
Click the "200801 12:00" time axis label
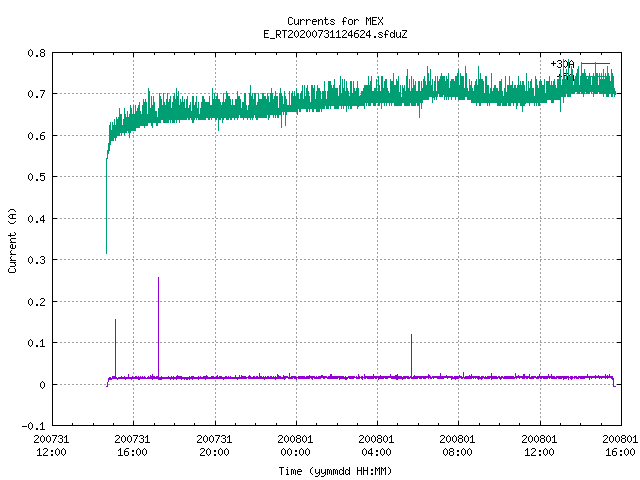click(x=539, y=446)
